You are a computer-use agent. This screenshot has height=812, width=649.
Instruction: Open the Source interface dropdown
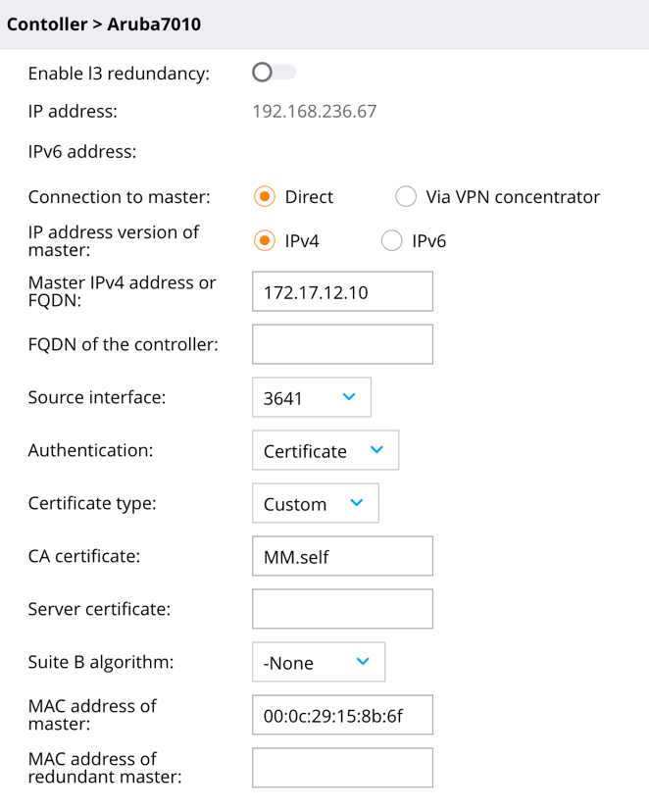312,397
